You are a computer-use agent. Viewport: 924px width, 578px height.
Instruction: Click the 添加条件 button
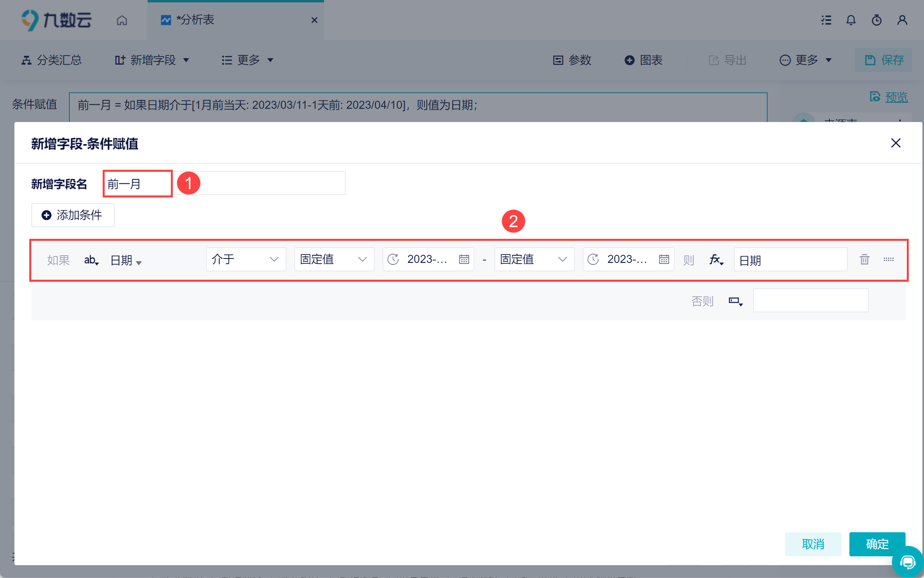pos(73,215)
